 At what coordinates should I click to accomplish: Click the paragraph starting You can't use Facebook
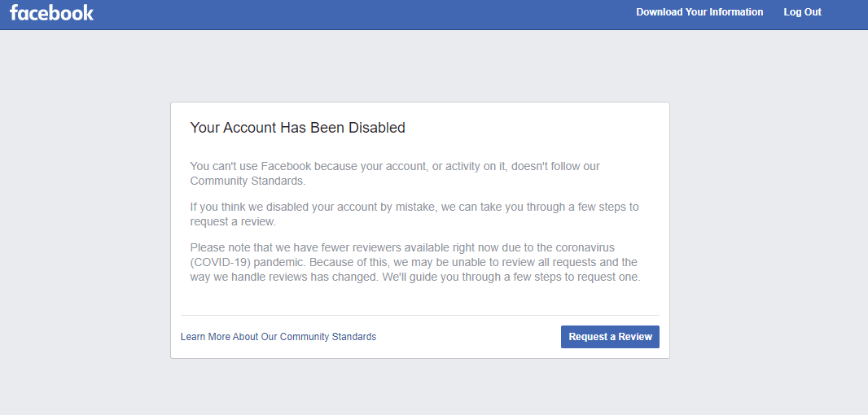pos(395,173)
